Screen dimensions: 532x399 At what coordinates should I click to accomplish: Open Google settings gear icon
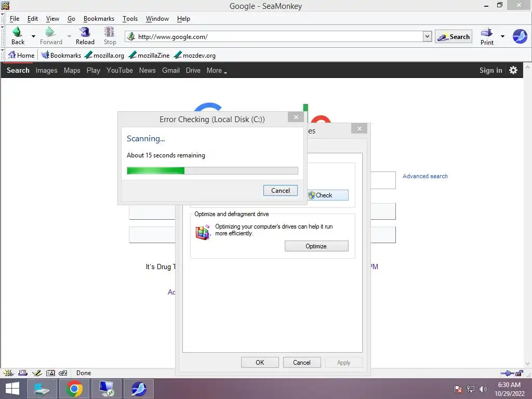513,70
